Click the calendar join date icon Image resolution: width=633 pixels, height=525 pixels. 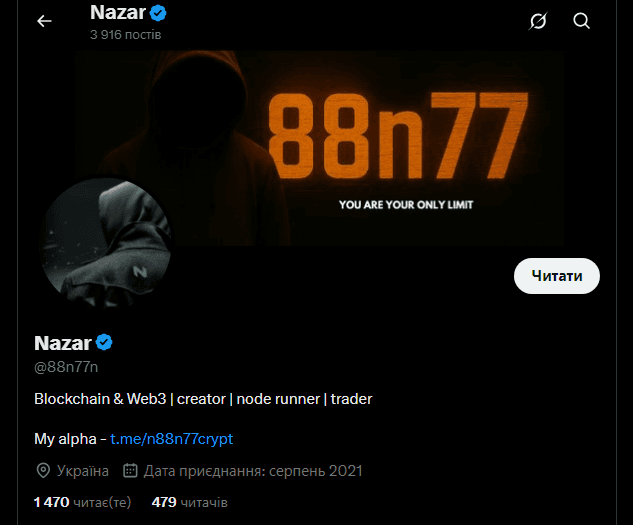click(x=130, y=470)
